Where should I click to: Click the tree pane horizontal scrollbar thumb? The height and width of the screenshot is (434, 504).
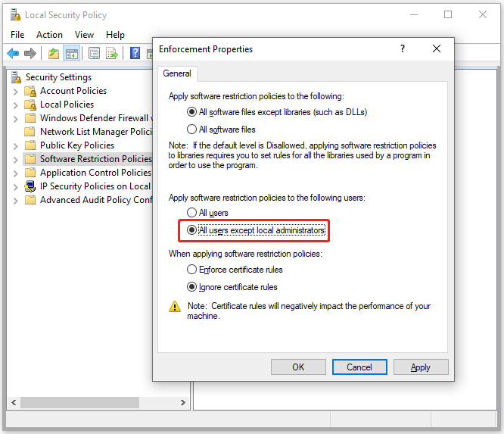coord(79,402)
